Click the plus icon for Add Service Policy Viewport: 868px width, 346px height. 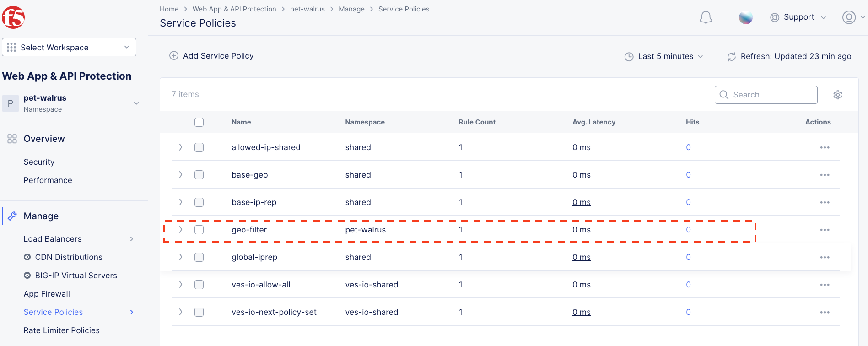[174, 56]
